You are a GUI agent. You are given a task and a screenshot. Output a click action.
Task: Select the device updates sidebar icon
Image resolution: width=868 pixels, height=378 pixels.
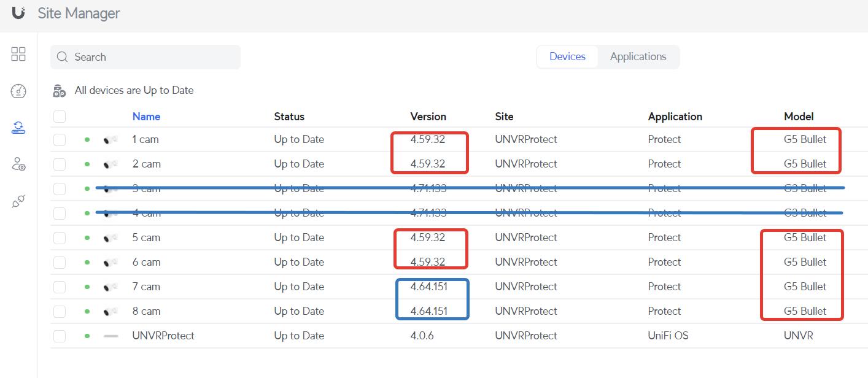[x=18, y=128]
